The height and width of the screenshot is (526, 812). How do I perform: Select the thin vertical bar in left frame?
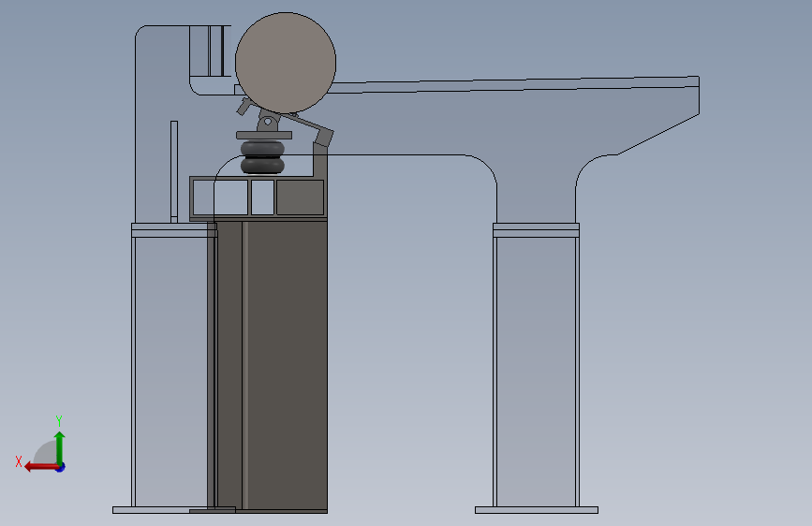pos(174,172)
